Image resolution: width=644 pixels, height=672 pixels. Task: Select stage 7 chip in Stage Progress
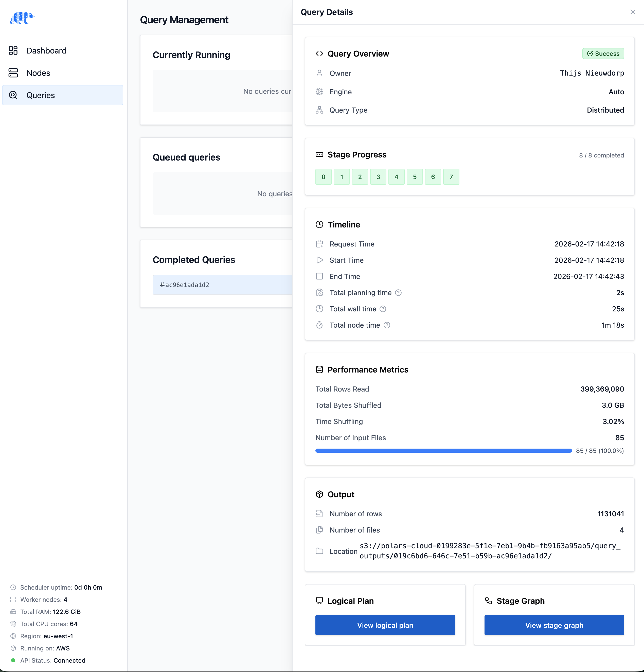(x=451, y=176)
